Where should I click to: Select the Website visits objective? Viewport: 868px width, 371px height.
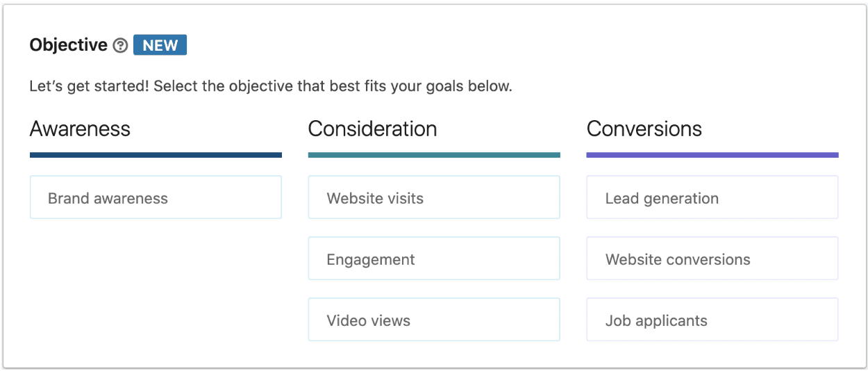point(434,197)
